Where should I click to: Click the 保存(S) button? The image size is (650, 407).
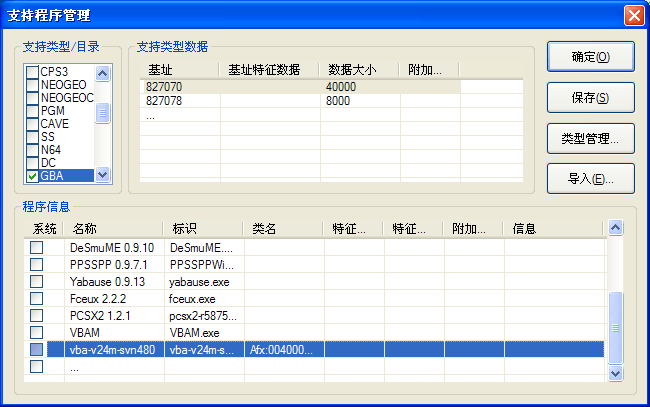point(591,98)
